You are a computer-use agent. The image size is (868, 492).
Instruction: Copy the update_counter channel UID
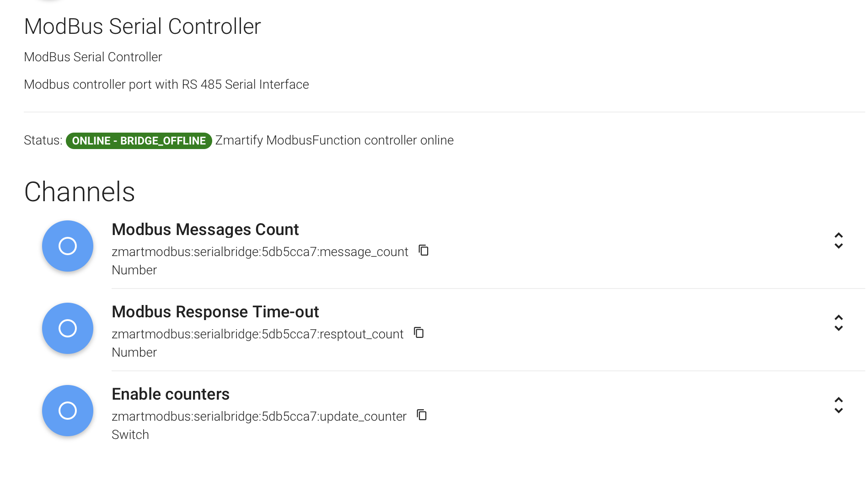tap(422, 415)
